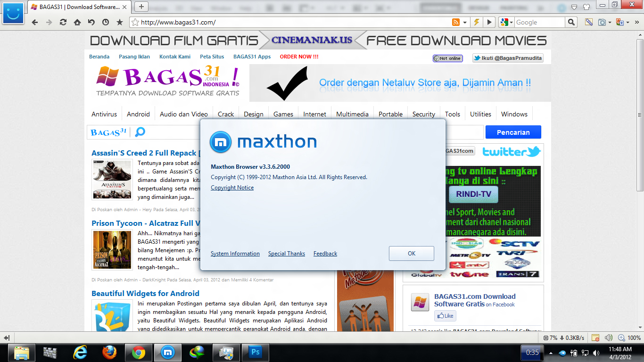The width and height of the screenshot is (644, 362).
Task: Open the Kontak Kami menu link
Action: 175,57
